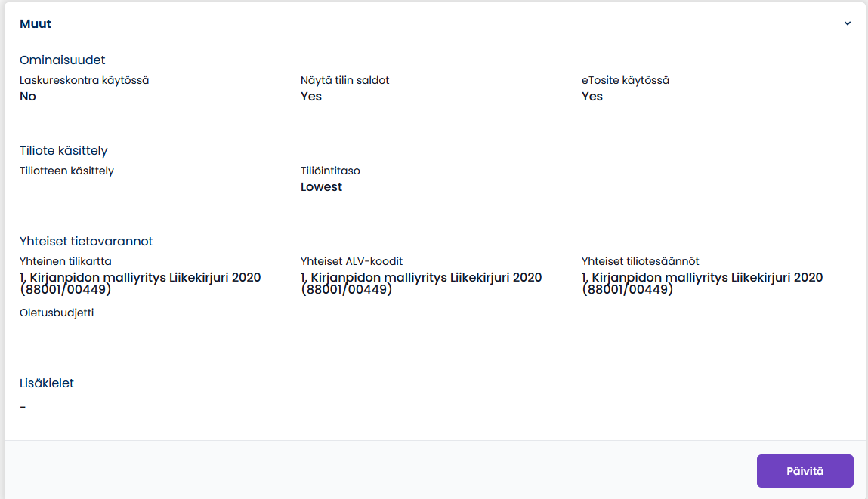Viewport: 868px width, 499px height.
Task: Click the Oletusbudjetti label
Action: (x=57, y=313)
